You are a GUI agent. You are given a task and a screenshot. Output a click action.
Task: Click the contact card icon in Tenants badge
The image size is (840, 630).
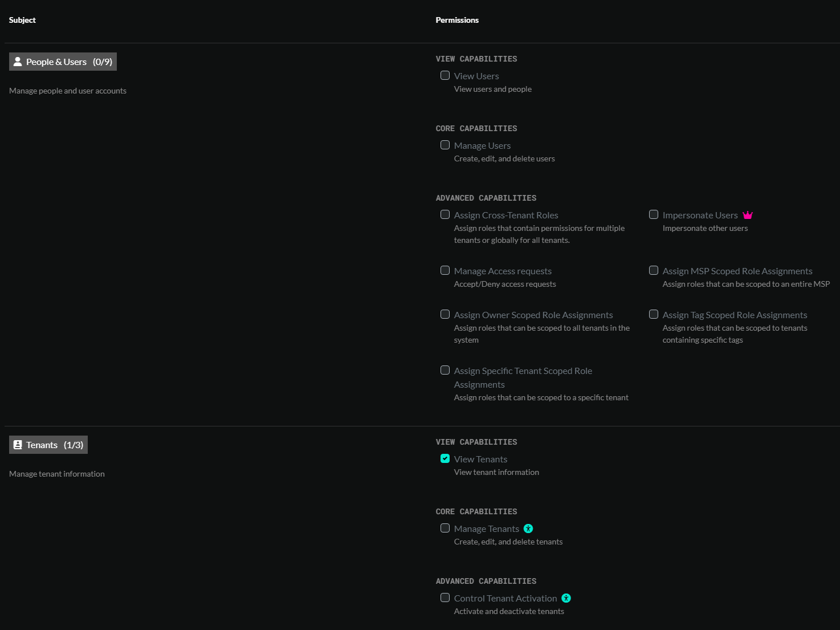coord(18,445)
